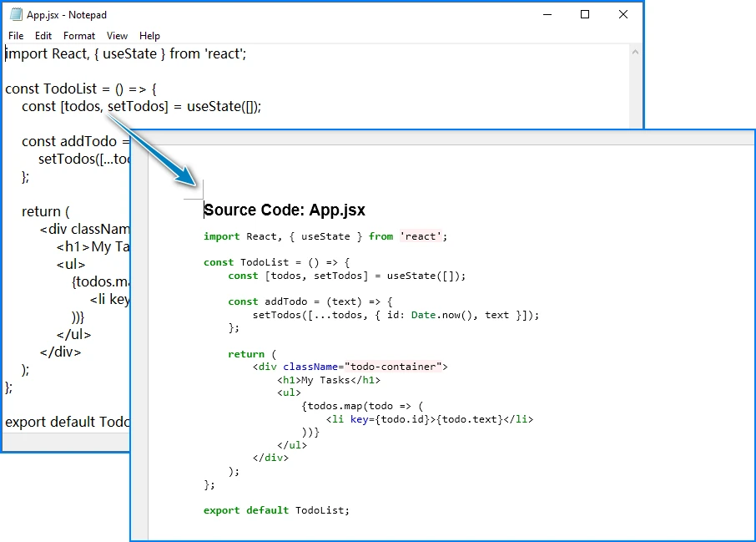Click the '</ul>' line in Notepad
This screenshot has width=756, height=542.
(x=73, y=334)
